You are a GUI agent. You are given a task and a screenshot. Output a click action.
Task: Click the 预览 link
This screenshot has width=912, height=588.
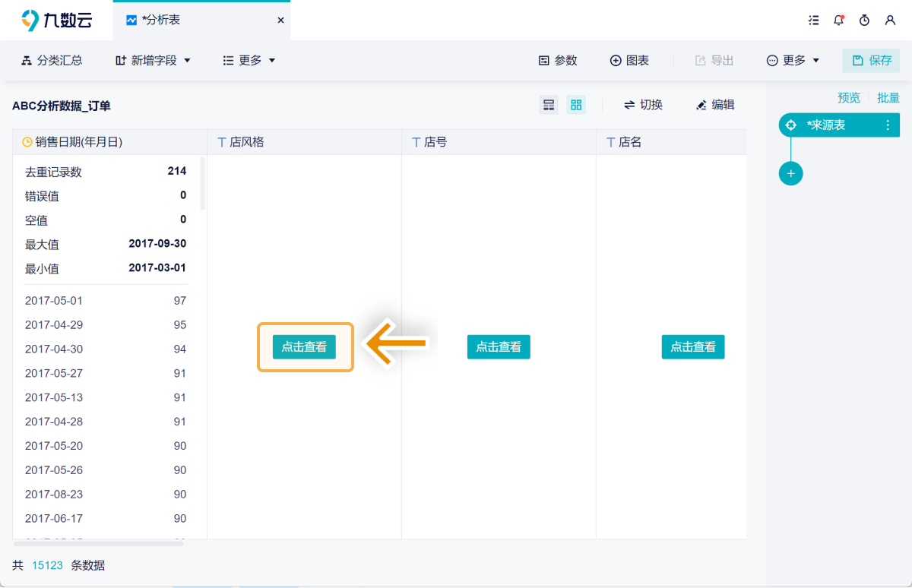[849, 97]
